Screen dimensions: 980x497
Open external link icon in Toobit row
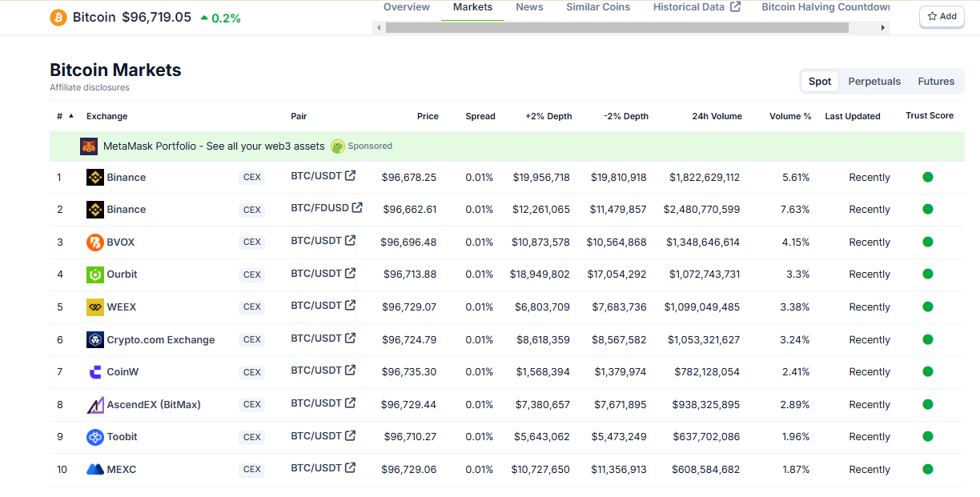[x=350, y=435]
